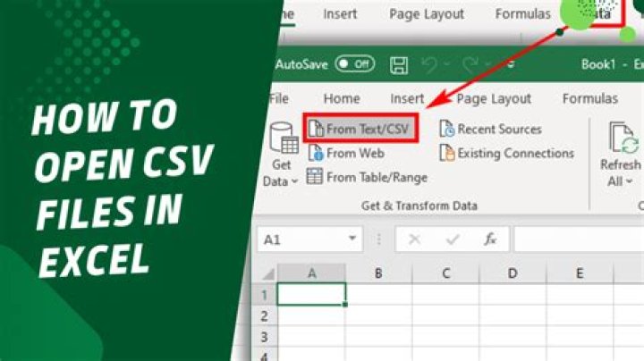The width and height of the screenshot is (644, 361).
Task: Open Customize Quick Access Toolbar dropdown
Action: [511, 64]
